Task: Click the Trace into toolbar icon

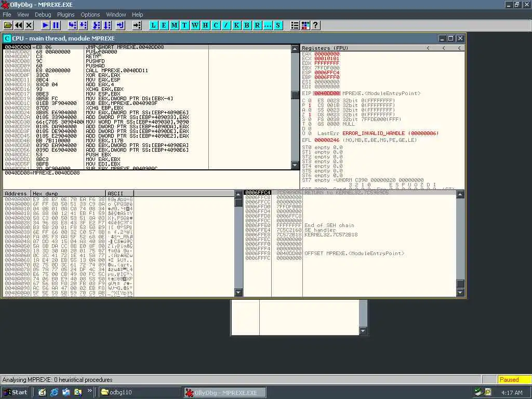Action: (97, 25)
